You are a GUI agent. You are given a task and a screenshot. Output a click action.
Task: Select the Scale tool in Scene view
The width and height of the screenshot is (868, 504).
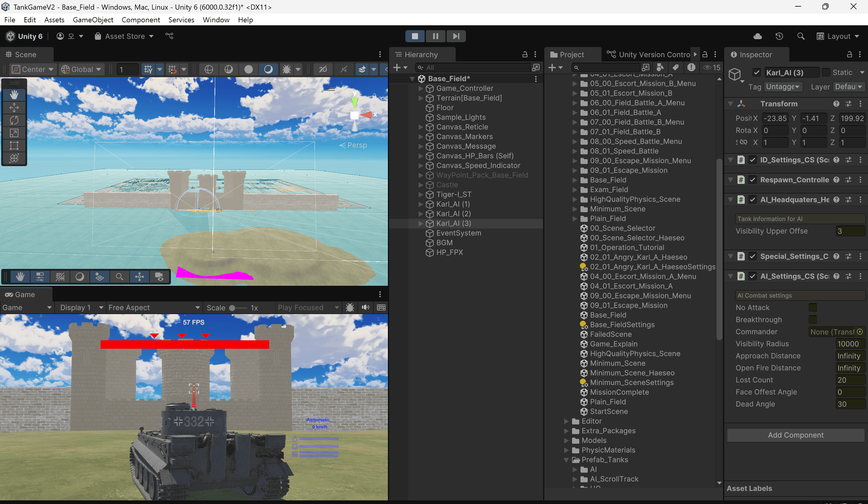tap(14, 133)
